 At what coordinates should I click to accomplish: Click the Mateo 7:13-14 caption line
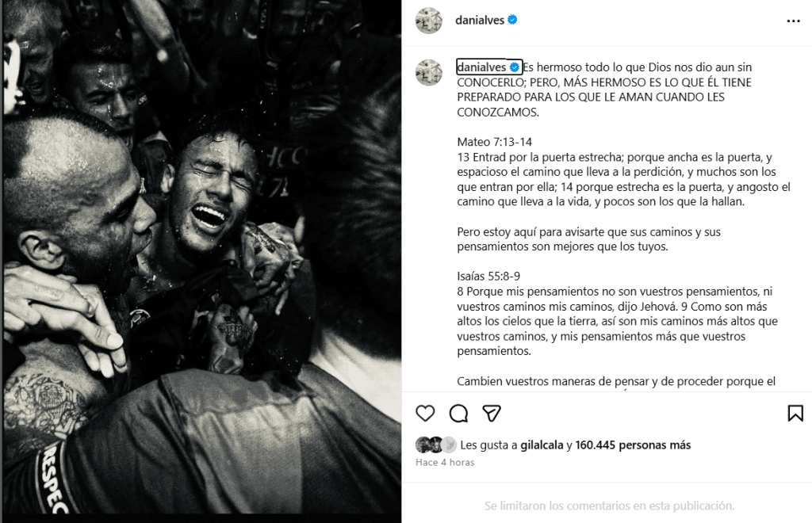[495, 142]
